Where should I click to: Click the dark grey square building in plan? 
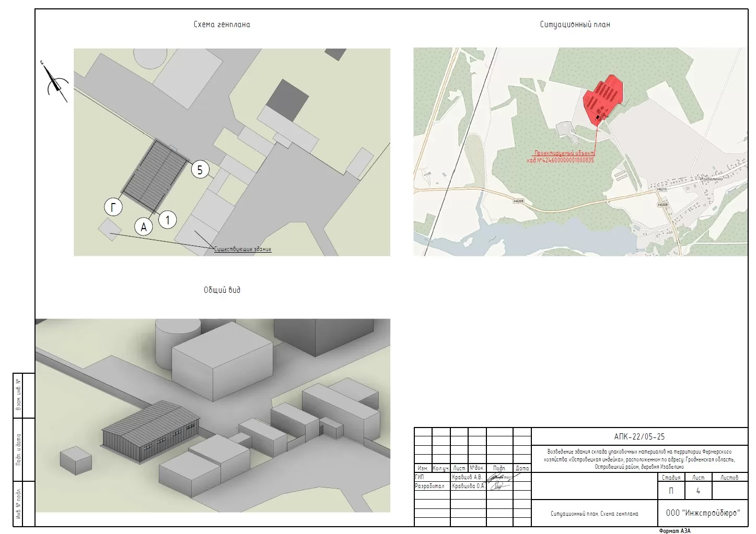pyautogui.click(x=287, y=100)
